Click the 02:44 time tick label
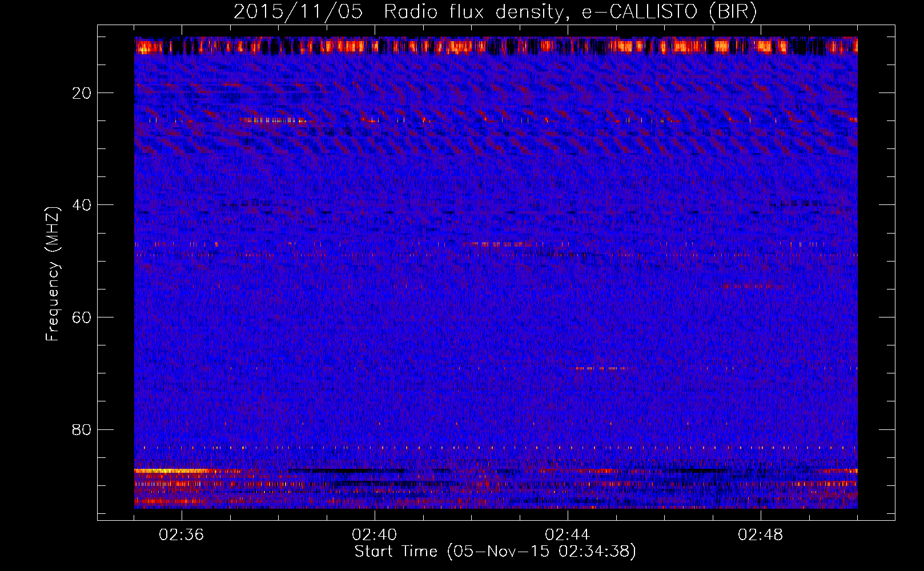924x571 pixels. point(568,535)
